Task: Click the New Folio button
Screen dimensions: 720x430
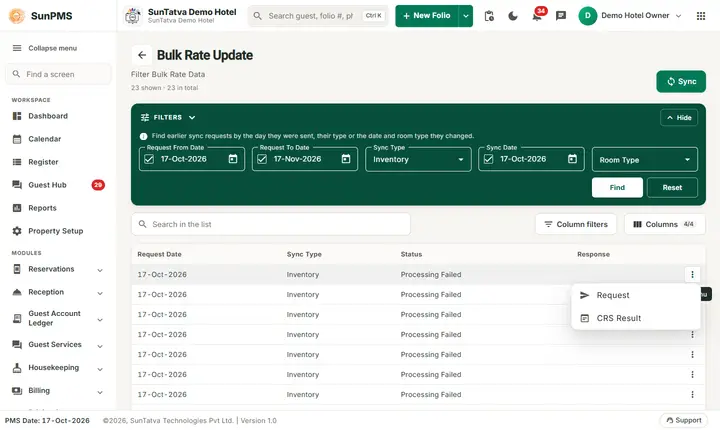Action: 427,16
